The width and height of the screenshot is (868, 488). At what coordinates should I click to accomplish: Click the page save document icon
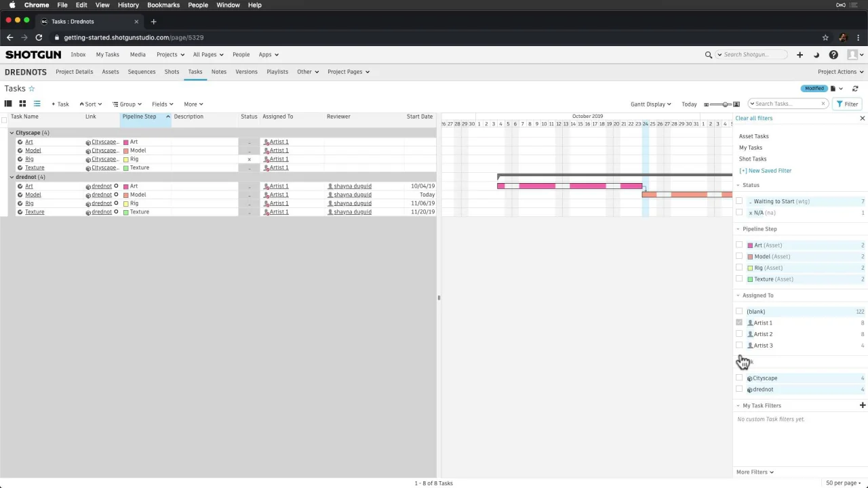[833, 89]
